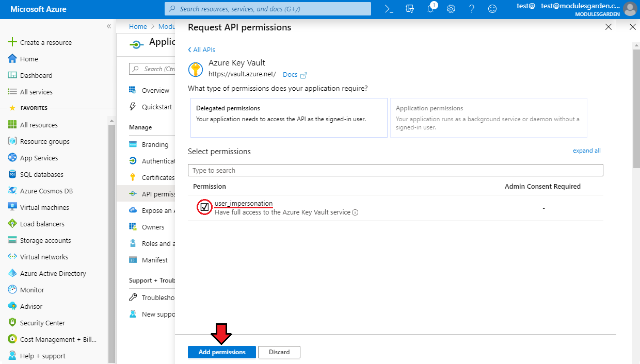This screenshot has width=640, height=364.
Task: Click the Advisor icon
Action: (x=12, y=306)
